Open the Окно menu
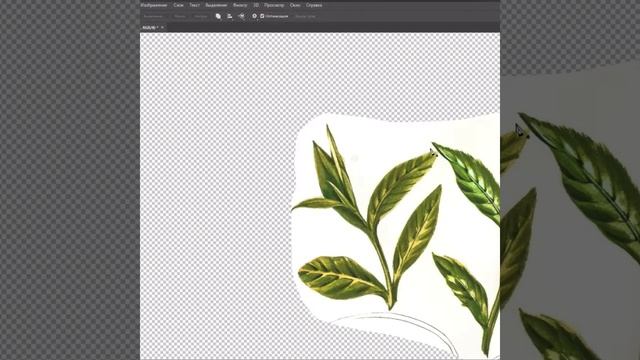The height and width of the screenshot is (360, 640). point(295,5)
